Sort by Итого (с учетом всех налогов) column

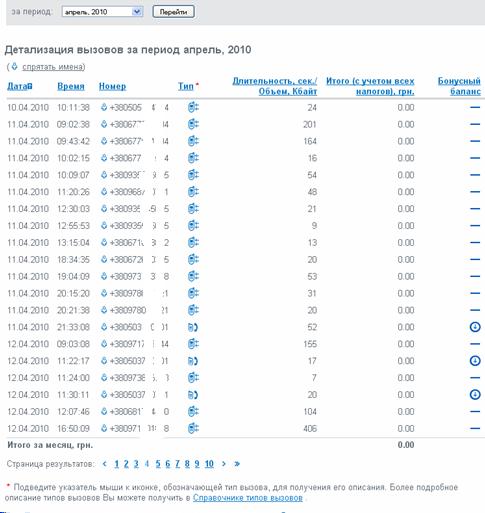pyautogui.click(x=370, y=86)
